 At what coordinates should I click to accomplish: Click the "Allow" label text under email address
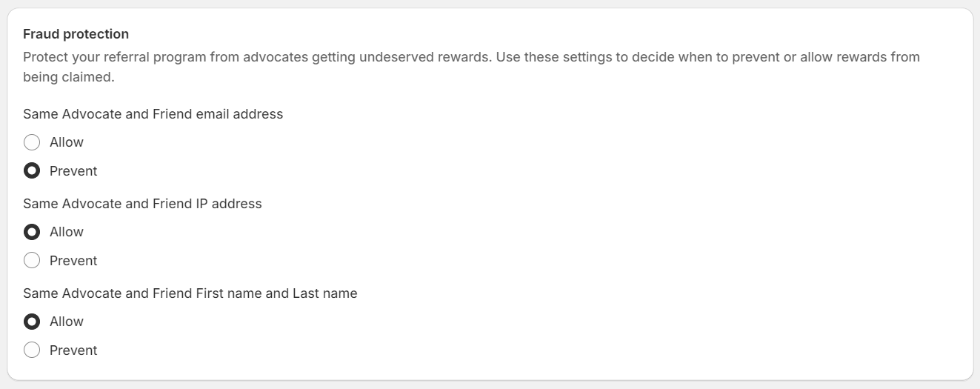[x=67, y=142]
